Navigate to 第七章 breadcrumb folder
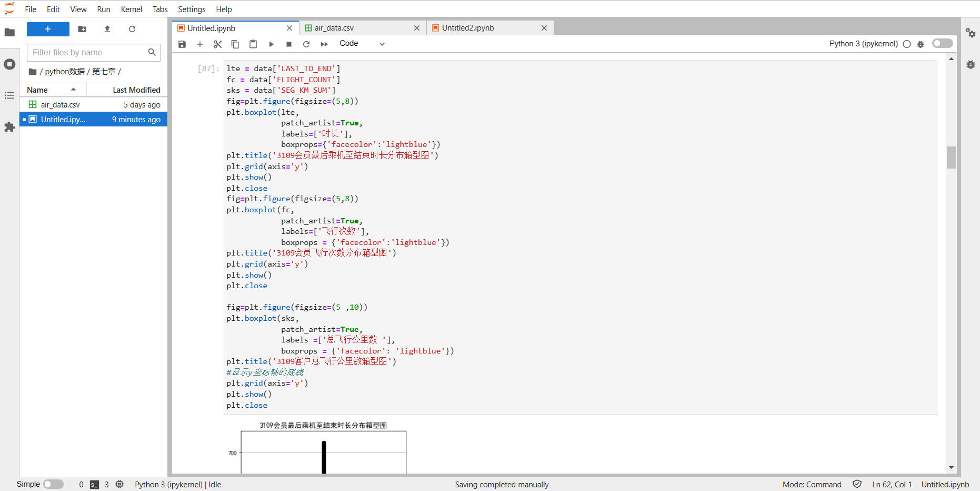The width and height of the screenshot is (980, 491). coord(104,72)
